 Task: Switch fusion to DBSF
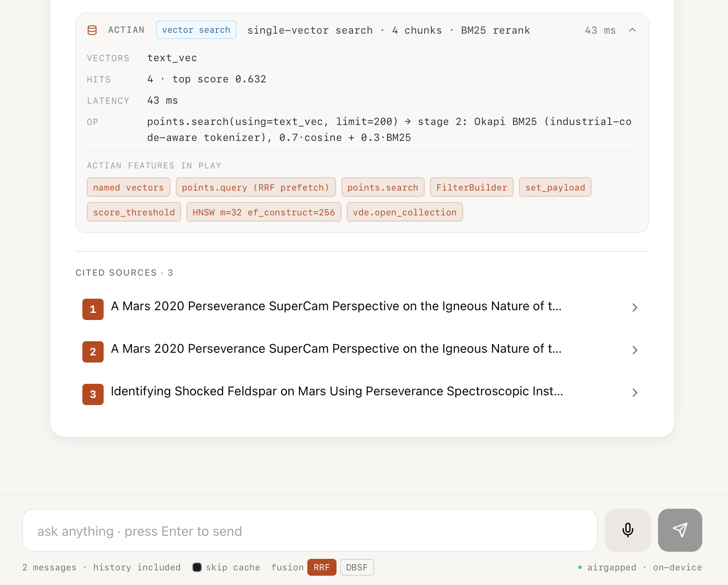[x=357, y=567]
